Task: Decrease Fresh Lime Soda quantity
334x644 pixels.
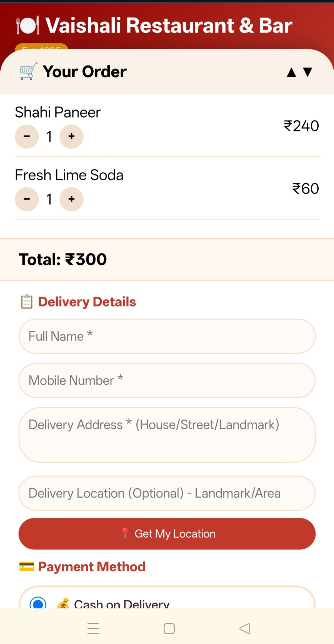Action: [x=27, y=199]
